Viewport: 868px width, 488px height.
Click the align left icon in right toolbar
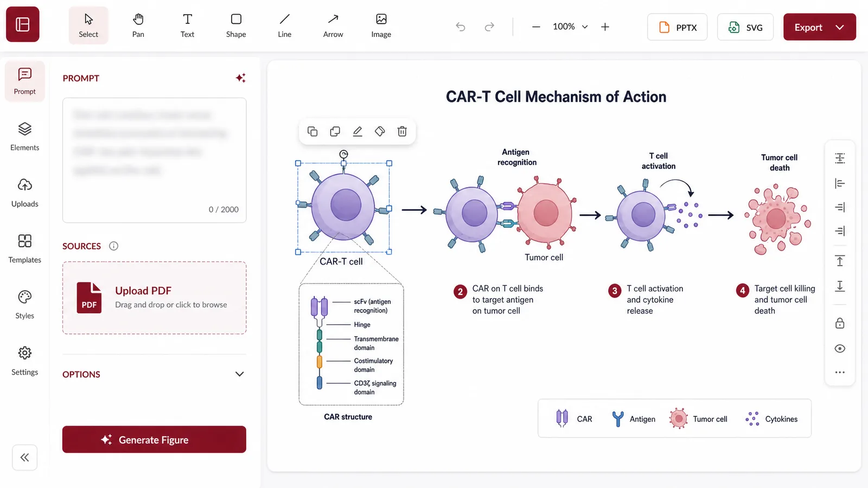(840, 183)
